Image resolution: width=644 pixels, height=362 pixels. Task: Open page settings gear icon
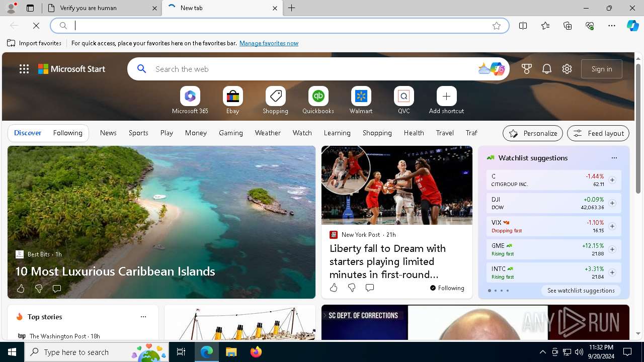click(x=567, y=69)
